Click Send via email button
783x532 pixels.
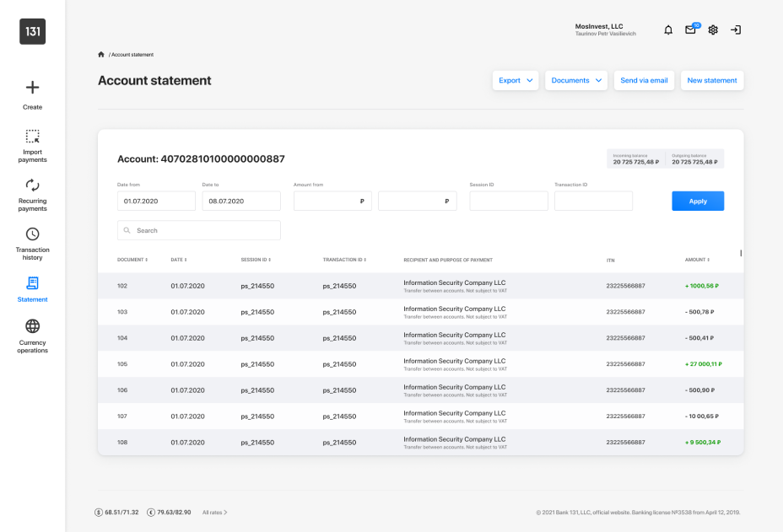pos(644,80)
